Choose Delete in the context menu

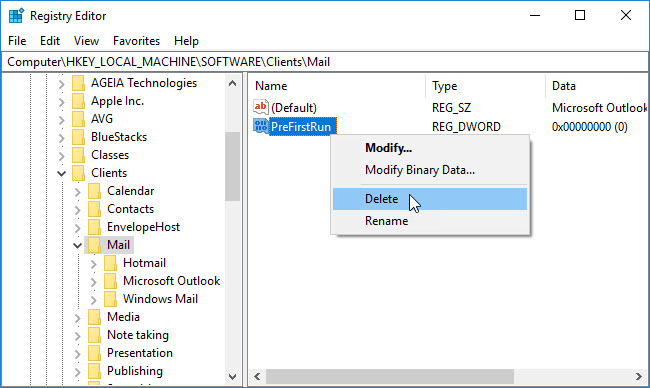coord(430,199)
